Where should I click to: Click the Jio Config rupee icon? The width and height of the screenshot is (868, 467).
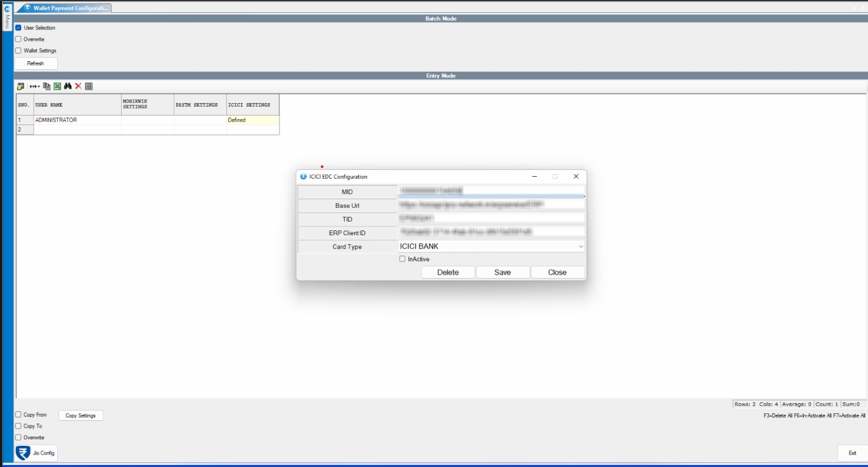tap(22, 453)
